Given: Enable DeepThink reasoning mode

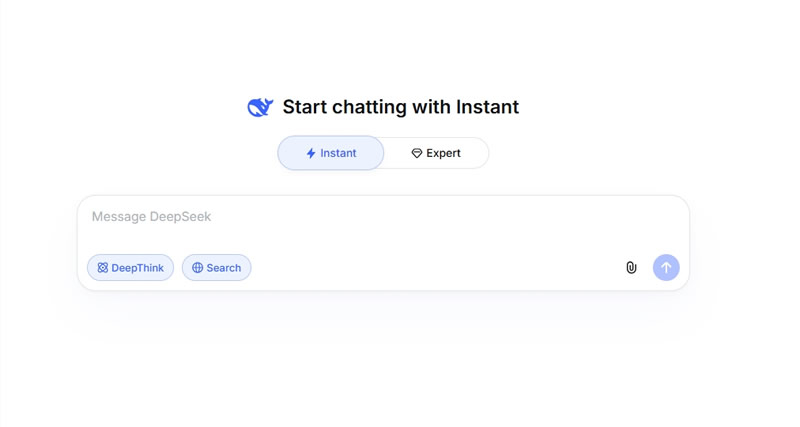Looking at the screenshot, I should [x=130, y=268].
